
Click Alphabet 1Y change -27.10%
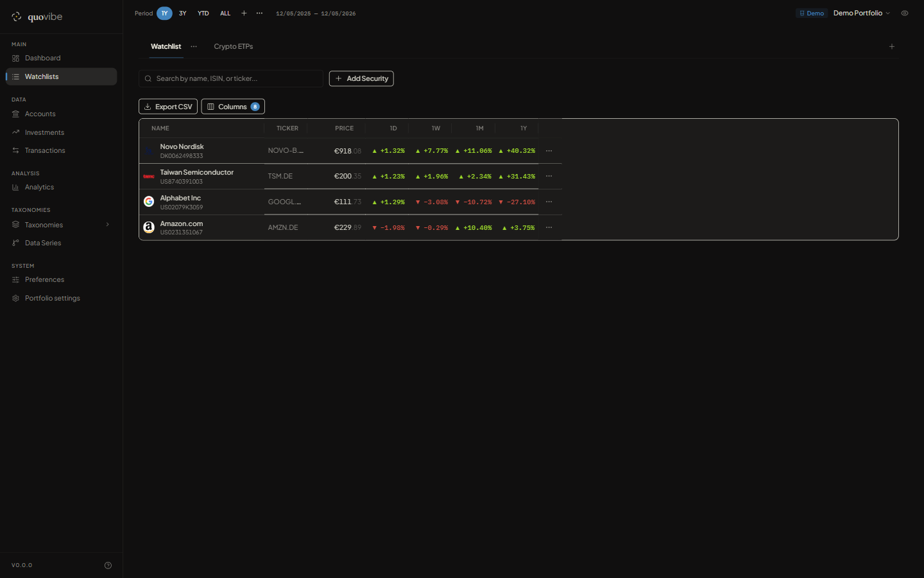517,202
